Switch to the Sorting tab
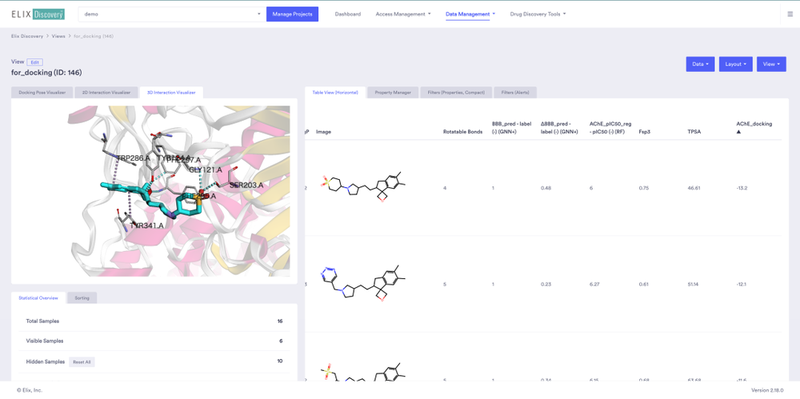800x399 pixels. click(82, 298)
